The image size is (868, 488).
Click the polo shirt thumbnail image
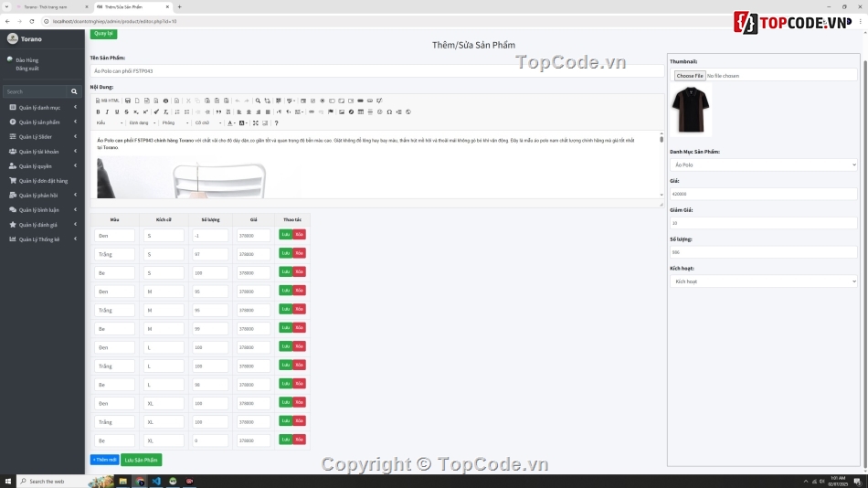(x=691, y=110)
